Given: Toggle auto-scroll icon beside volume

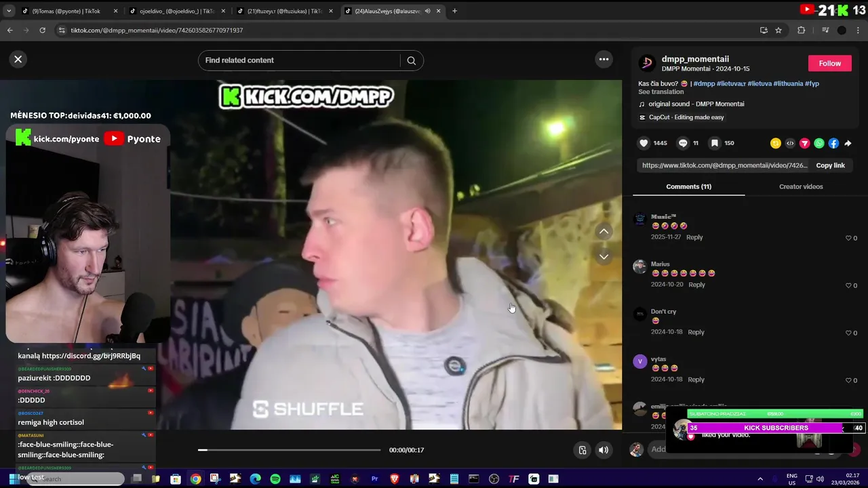Looking at the screenshot, I should [x=583, y=450].
